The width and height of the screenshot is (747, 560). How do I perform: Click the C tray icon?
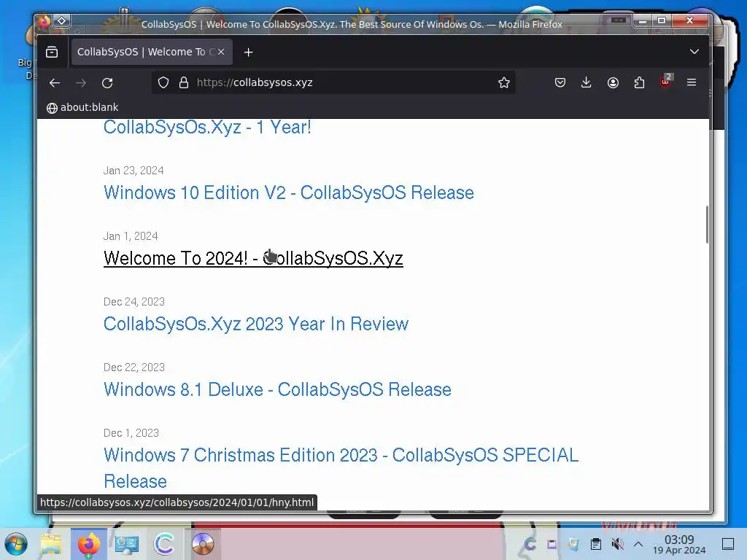click(530, 544)
